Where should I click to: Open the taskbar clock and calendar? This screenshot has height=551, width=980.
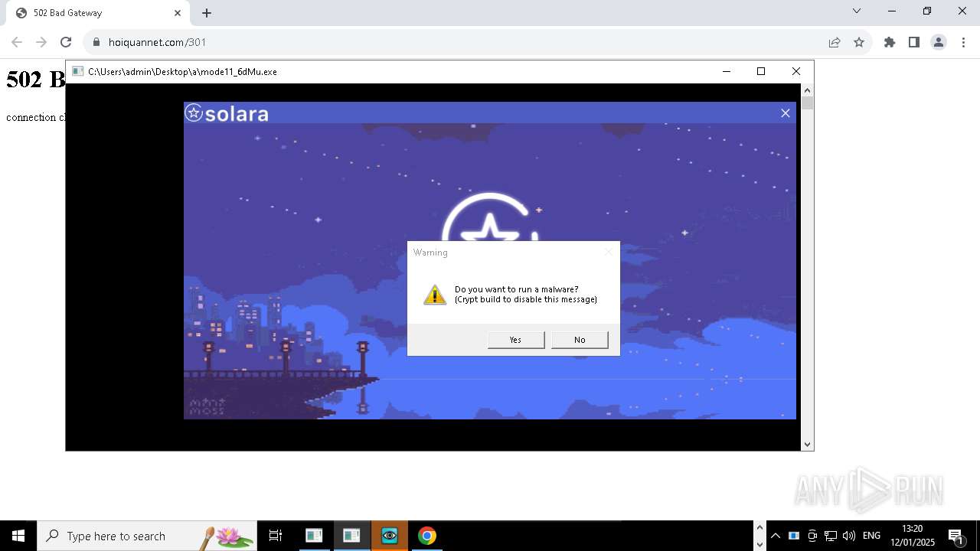[913, 536]
